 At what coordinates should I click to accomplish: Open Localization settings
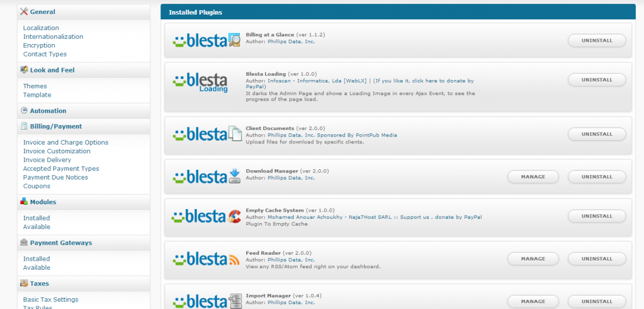pyautogui.click(x=41, y=28)
